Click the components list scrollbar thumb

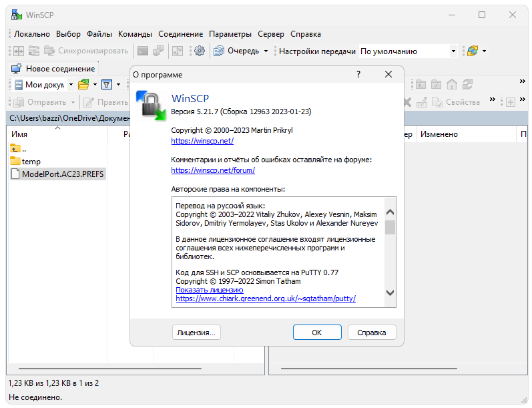390,227
